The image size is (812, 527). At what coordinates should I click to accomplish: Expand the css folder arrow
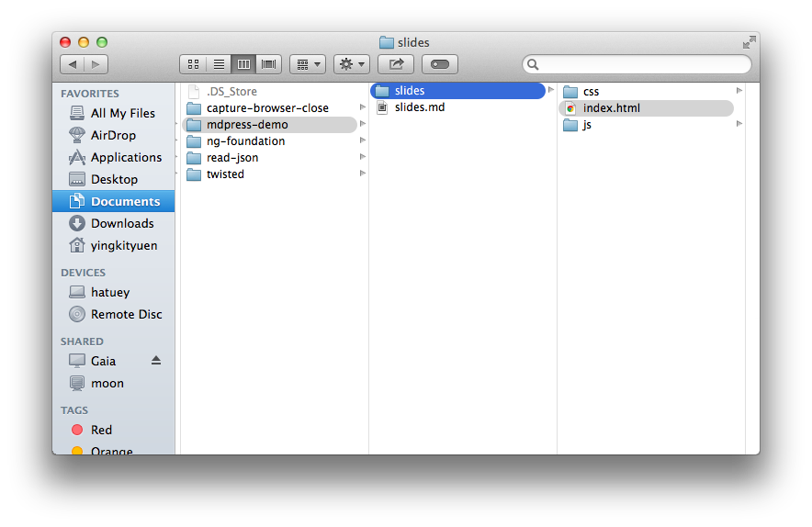pyautogui.click(x=739, y=91)
